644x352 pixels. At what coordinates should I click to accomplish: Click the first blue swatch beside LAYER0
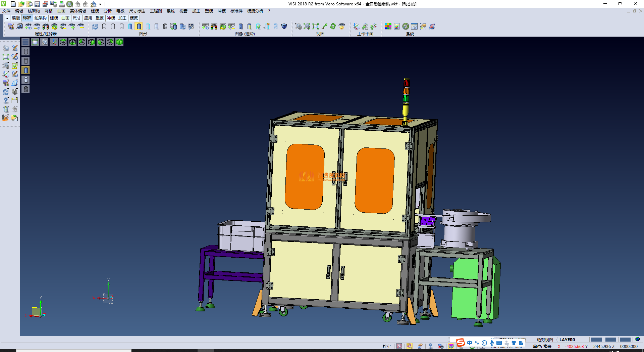(596, 340)
